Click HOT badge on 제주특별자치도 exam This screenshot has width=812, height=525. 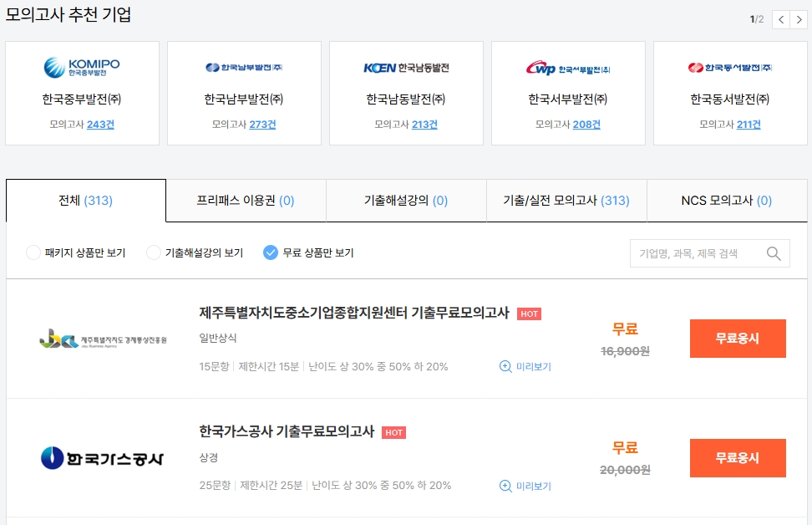click(x=530, y=313)
